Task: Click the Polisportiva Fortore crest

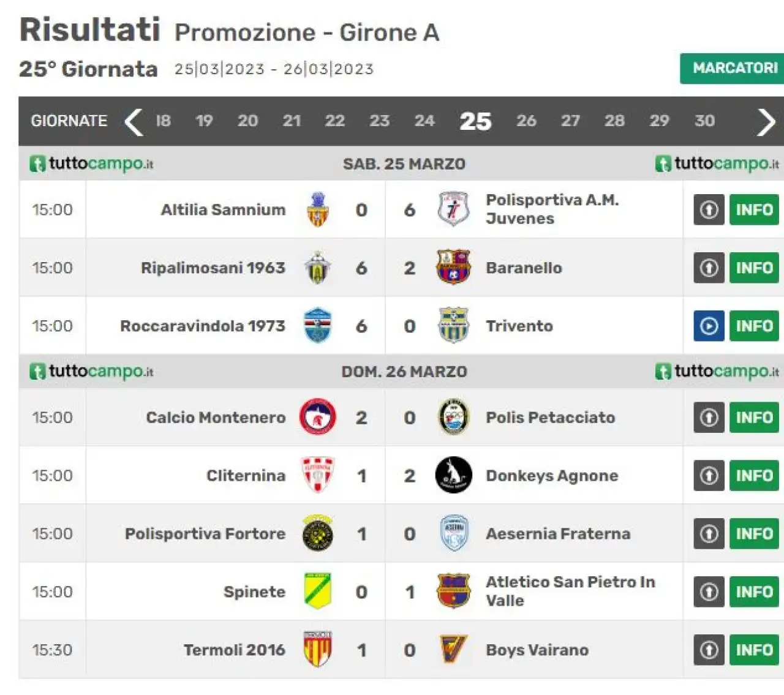Action: (x=317, y=533)
